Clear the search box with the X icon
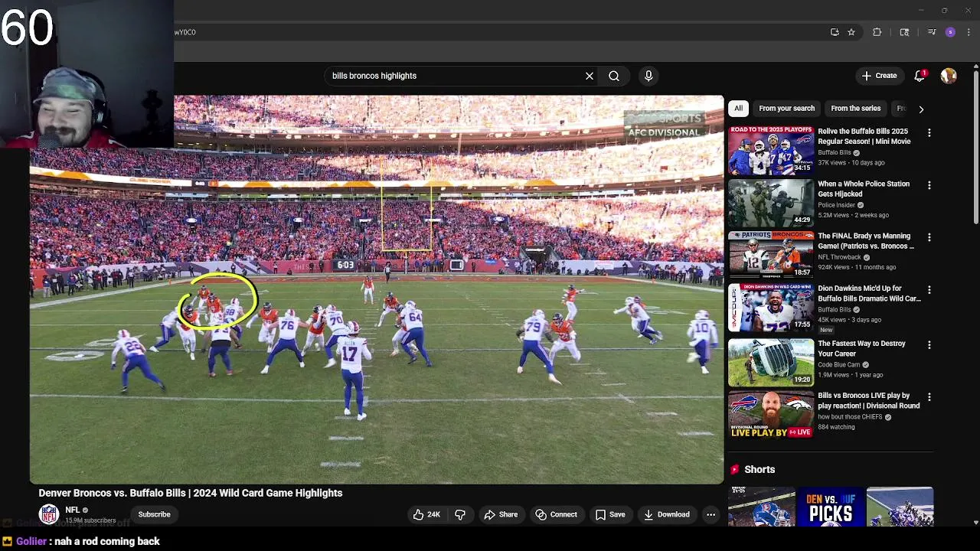Viewport: 980px width, 551px height. [x=590, y=76]
